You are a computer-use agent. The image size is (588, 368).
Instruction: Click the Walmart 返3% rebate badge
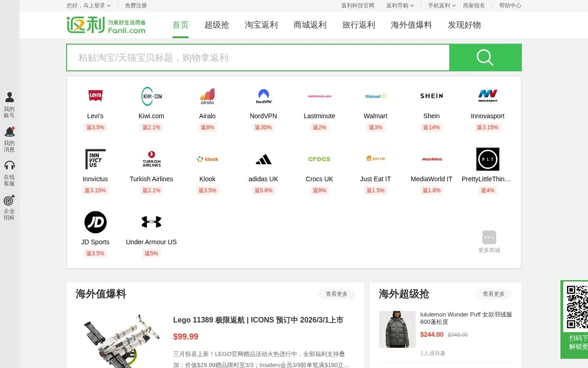point(375,127)
